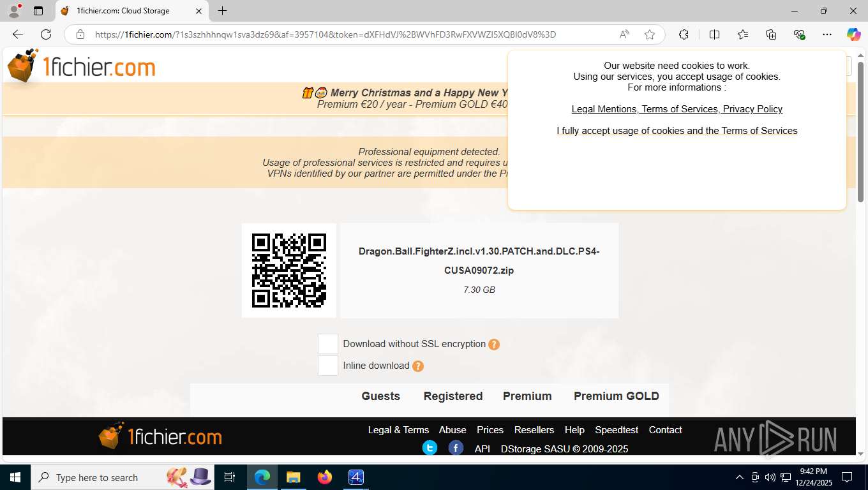Open Settings and more ellipsis menu
Screen dimensions: 868x490
(827, 34)
